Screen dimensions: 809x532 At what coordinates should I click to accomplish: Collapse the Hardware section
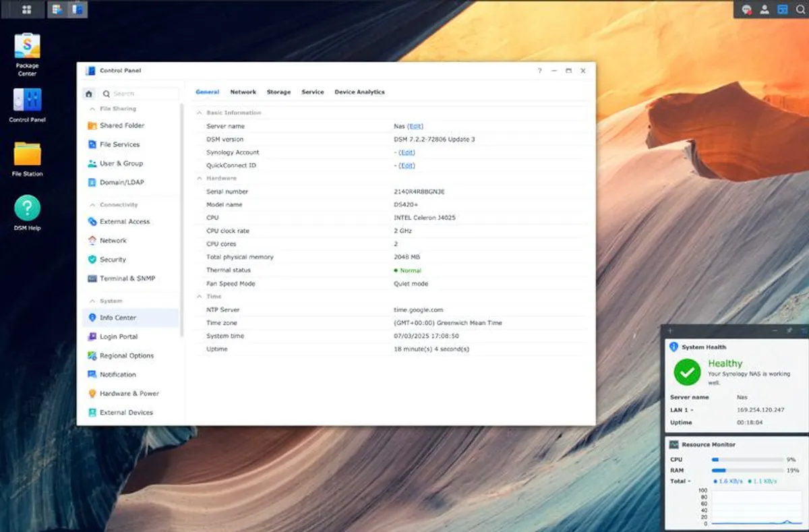point(199,178)
